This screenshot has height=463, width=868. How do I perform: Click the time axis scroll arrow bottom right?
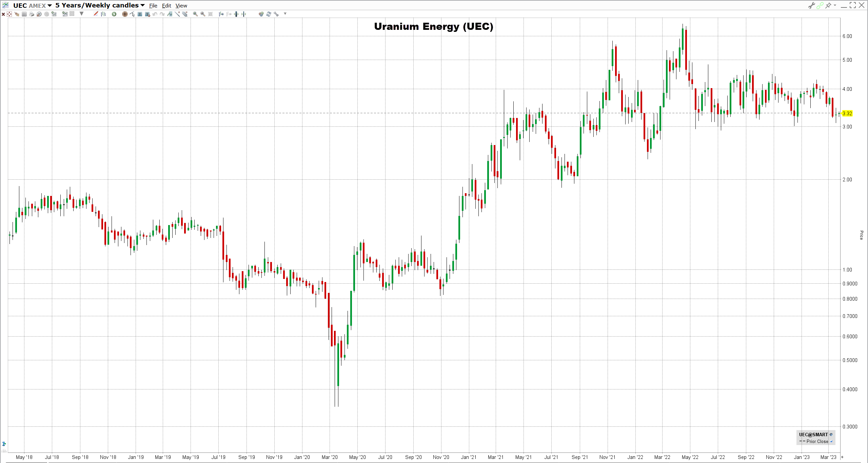[842, 457]
